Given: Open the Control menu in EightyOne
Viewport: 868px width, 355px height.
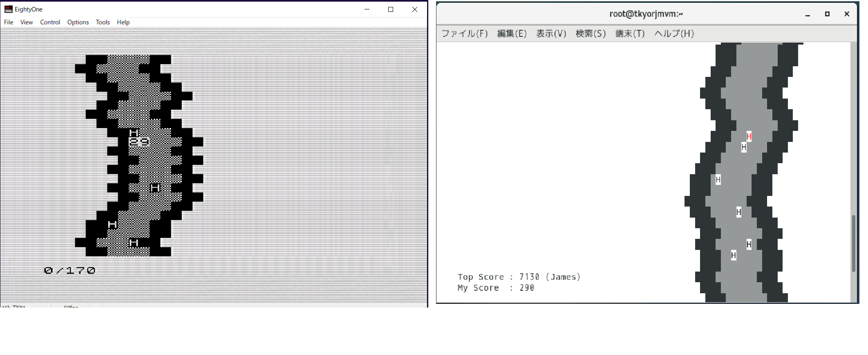Looking at the screenshot, I should tap(50, 22).
